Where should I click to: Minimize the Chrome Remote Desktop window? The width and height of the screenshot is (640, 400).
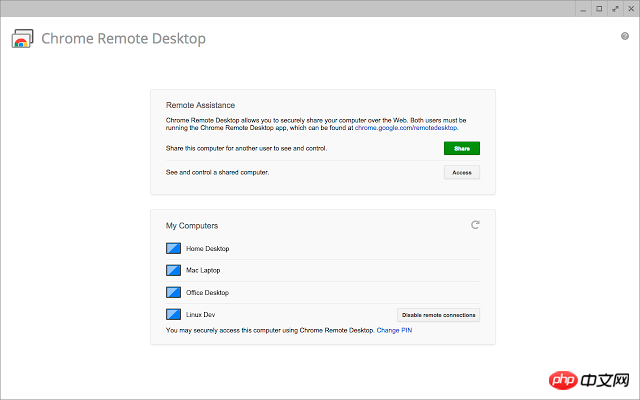[x=583, y=9]
